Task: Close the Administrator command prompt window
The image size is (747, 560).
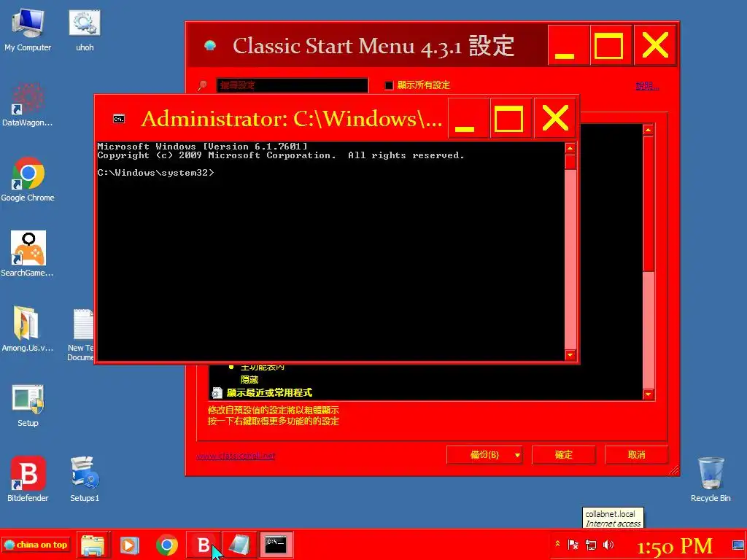Action: [x=554, y=119]
